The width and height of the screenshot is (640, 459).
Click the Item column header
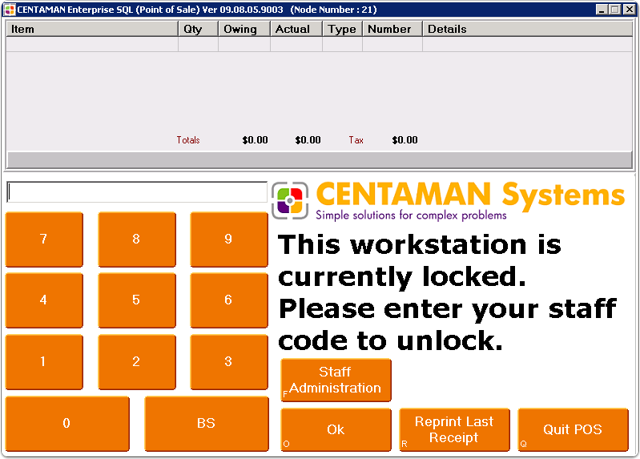[92, 29]
